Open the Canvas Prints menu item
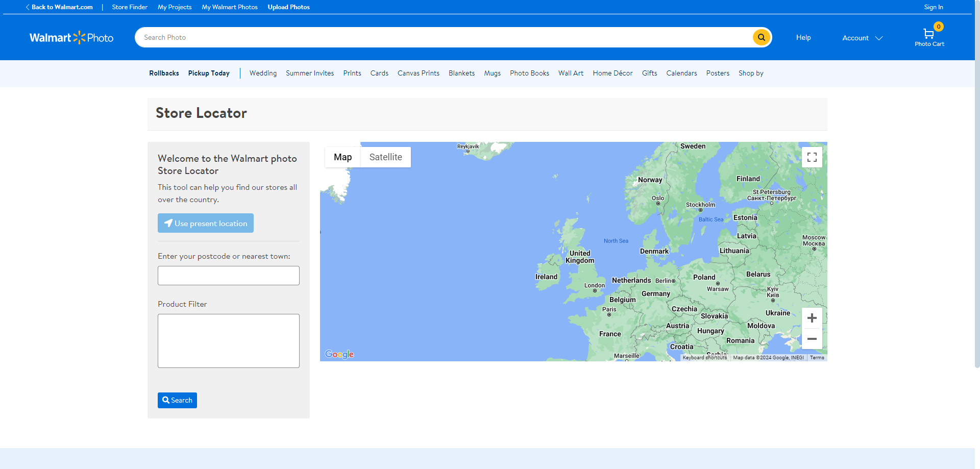 [x=418, y=73]
